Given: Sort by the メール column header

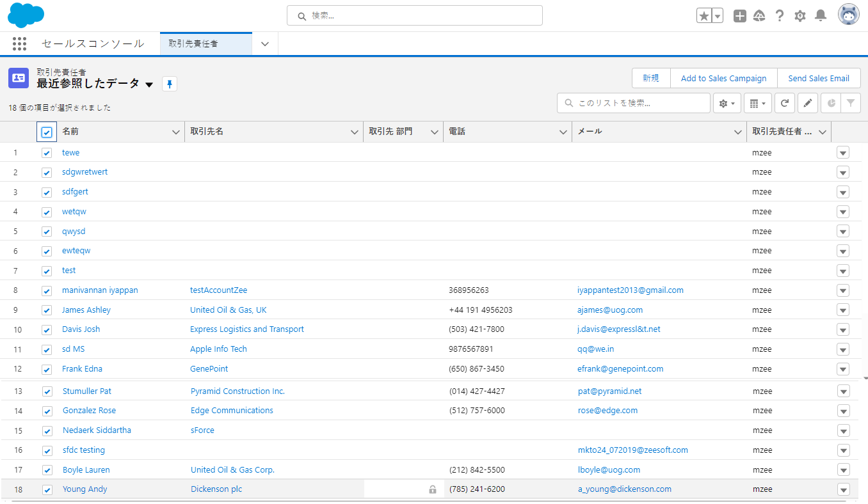Looking at the screenshot, I should [590, 132].
